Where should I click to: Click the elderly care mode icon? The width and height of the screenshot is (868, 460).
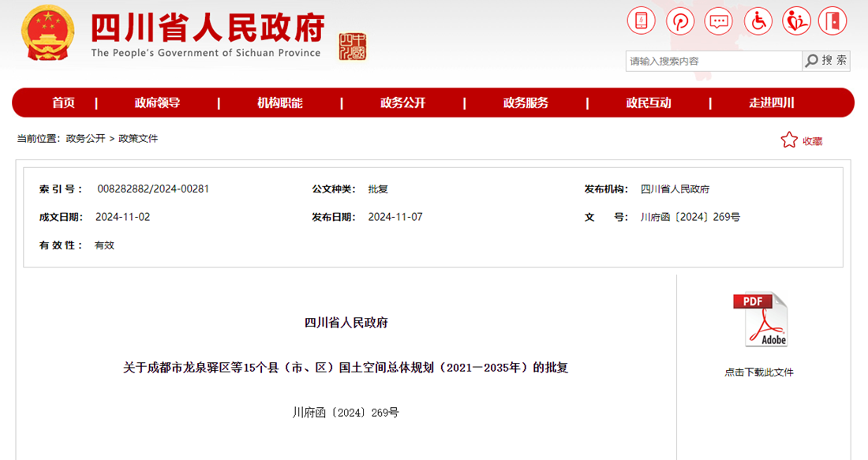pos(797,21)
